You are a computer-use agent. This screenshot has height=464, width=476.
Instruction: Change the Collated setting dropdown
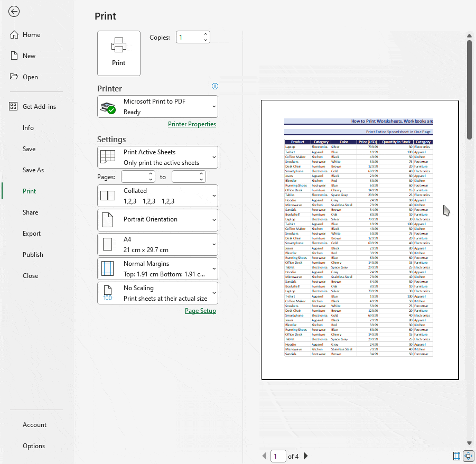[x=157, y=196]
